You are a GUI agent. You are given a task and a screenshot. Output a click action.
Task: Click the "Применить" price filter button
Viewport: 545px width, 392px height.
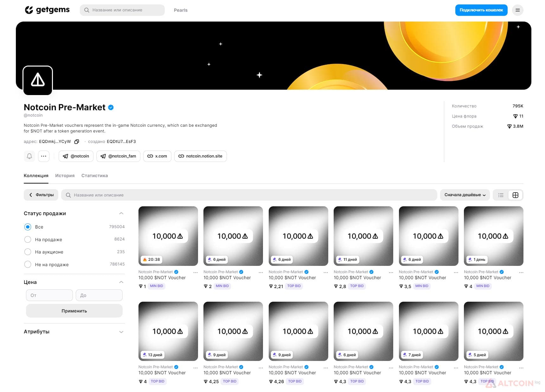(74, 311)
